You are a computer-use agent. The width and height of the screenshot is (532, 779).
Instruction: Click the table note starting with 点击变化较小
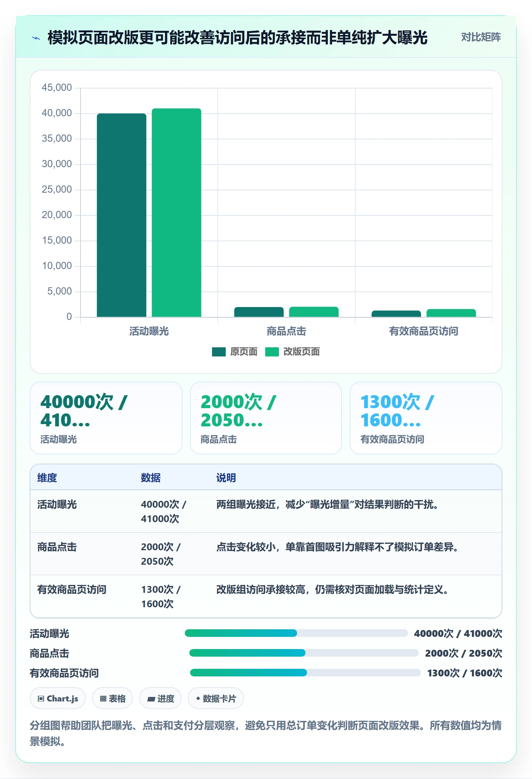[x=337, y=547]
